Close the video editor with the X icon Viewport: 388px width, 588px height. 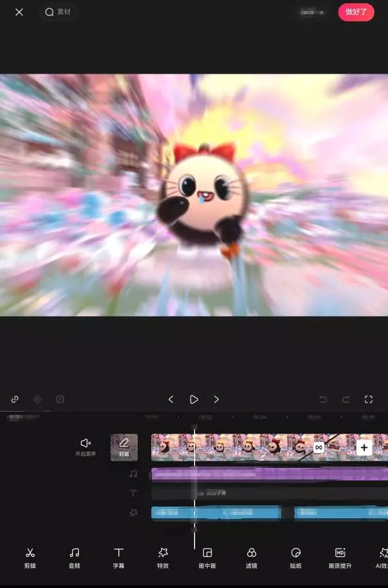point(19,12)
